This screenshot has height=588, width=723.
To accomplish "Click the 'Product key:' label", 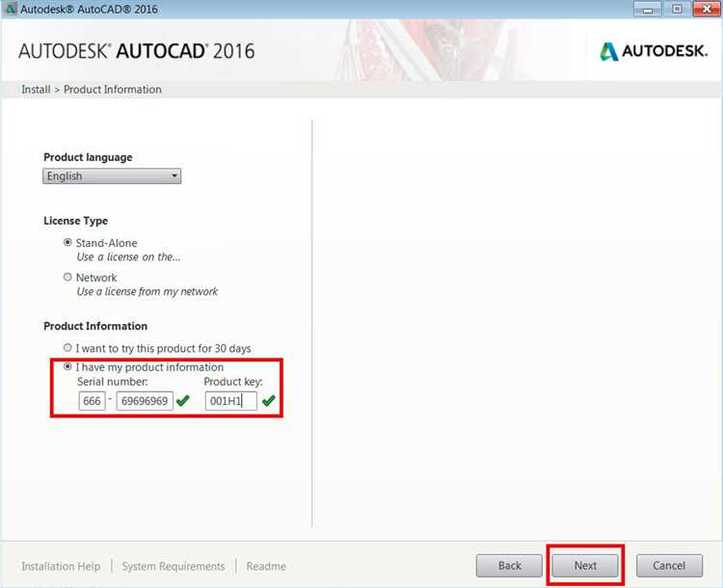I will (x=233, y=382).
